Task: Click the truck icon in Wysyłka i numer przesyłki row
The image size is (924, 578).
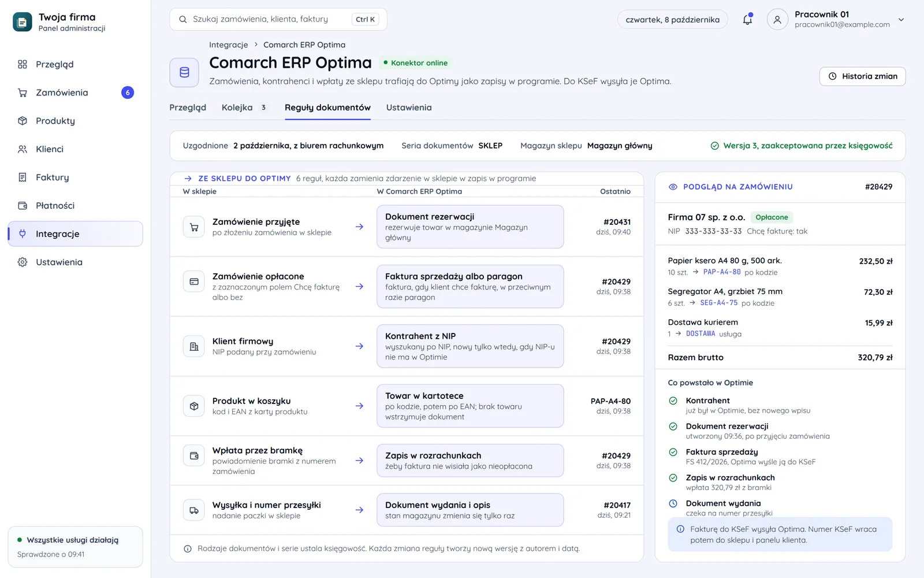Action: (194, 510)
